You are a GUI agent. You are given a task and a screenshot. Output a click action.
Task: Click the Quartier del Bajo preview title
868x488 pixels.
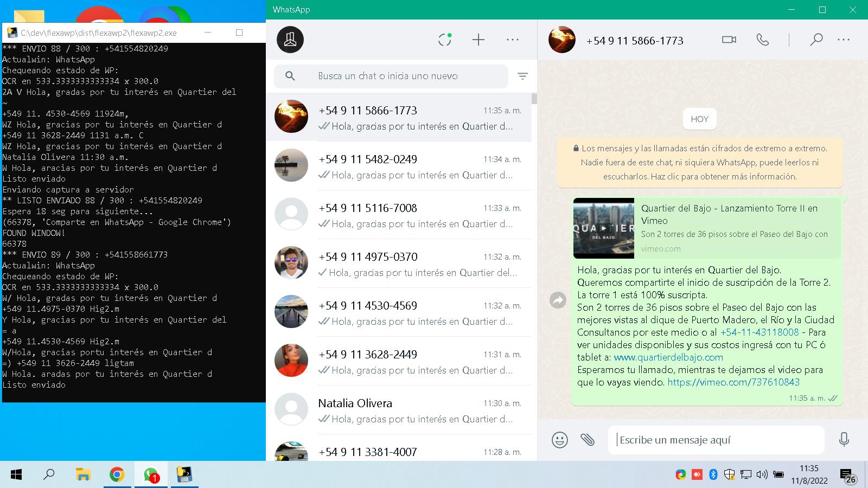pyautogui.click(x=729, y=214)
